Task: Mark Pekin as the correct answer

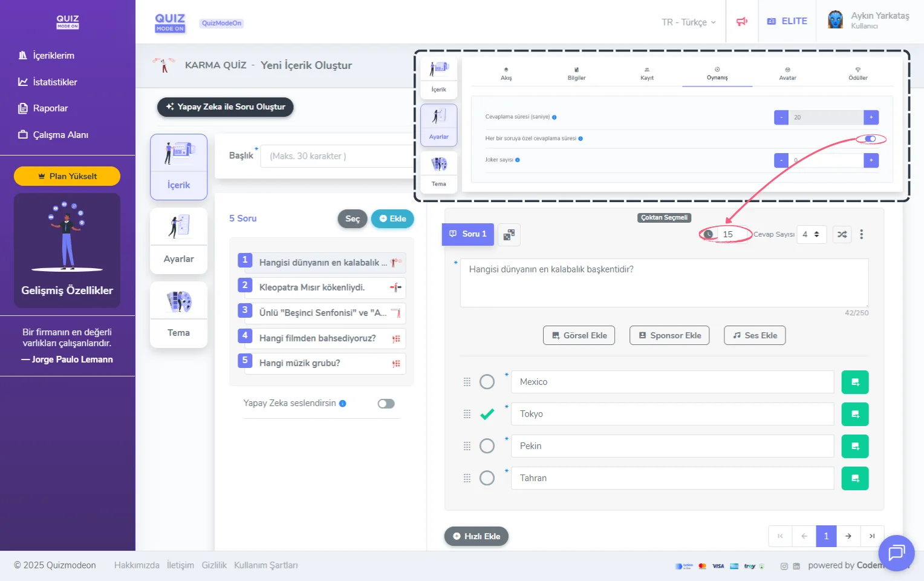Action: tap(487, 446)
